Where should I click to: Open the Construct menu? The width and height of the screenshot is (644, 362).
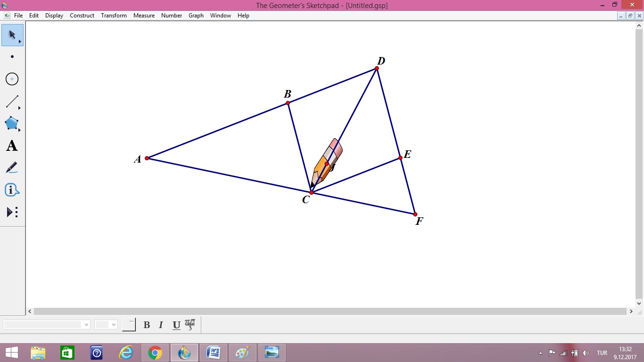coord(82,16)
